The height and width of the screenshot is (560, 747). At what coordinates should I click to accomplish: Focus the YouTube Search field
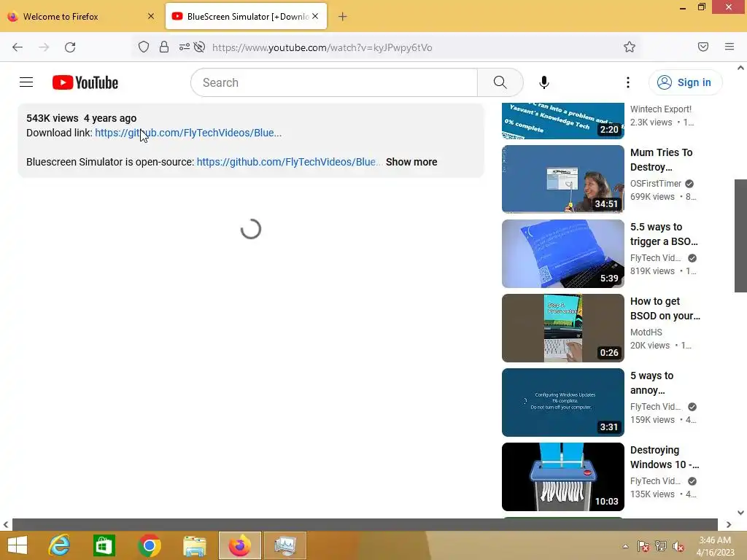pos(334,82)
